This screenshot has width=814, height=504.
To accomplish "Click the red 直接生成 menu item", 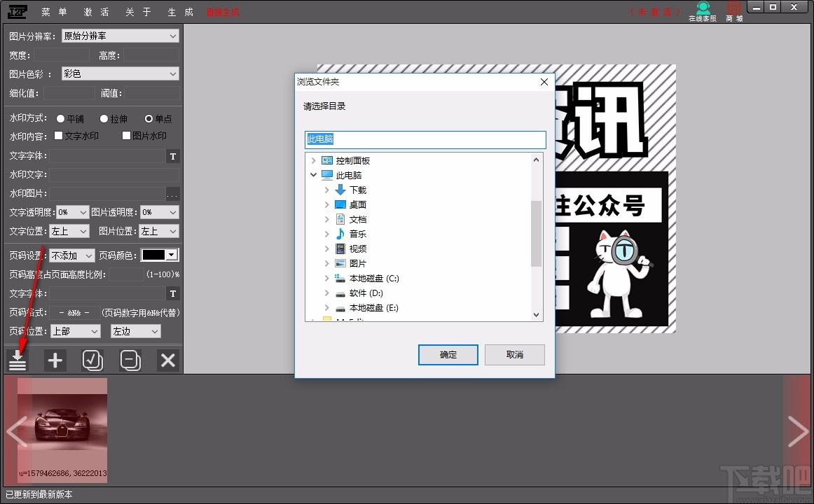I will [x=222, y=11].
